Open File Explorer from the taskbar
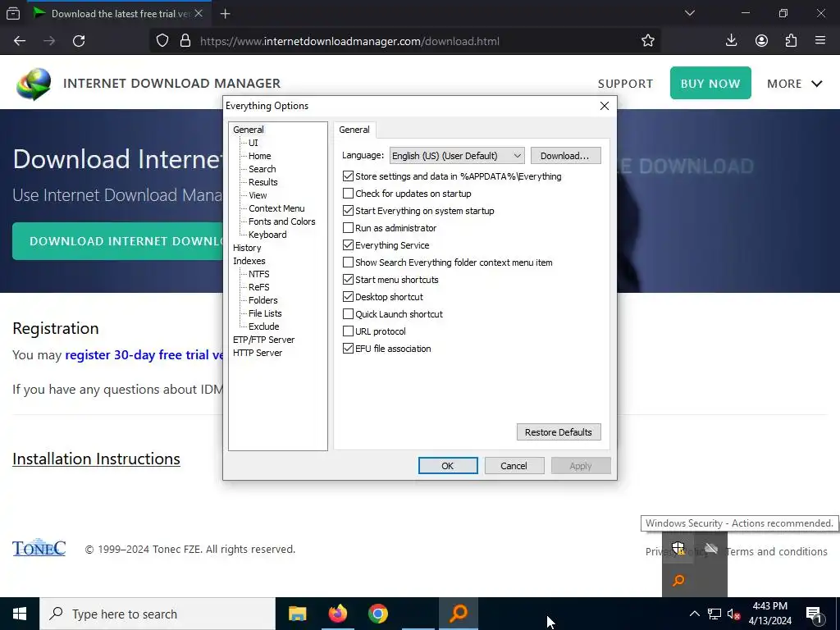The height and width of the screenshot is (630, 840). [x=297, y=614]
